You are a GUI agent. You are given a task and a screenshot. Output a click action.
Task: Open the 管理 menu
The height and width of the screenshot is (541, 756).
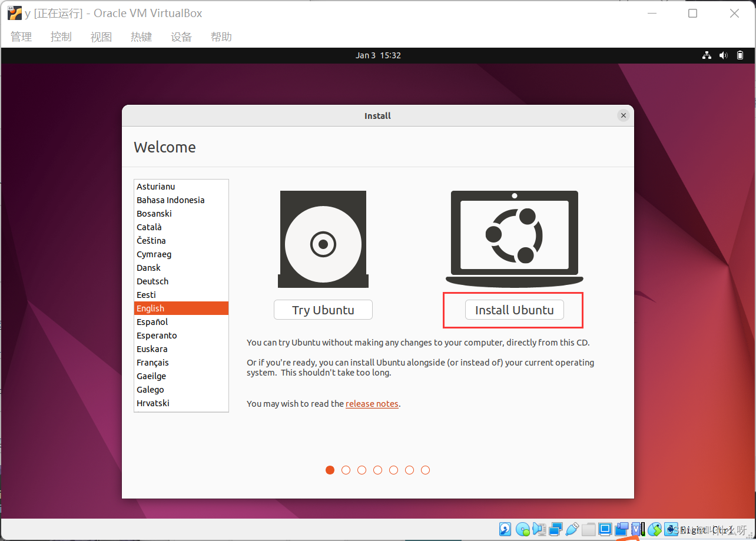pos(21,36)
